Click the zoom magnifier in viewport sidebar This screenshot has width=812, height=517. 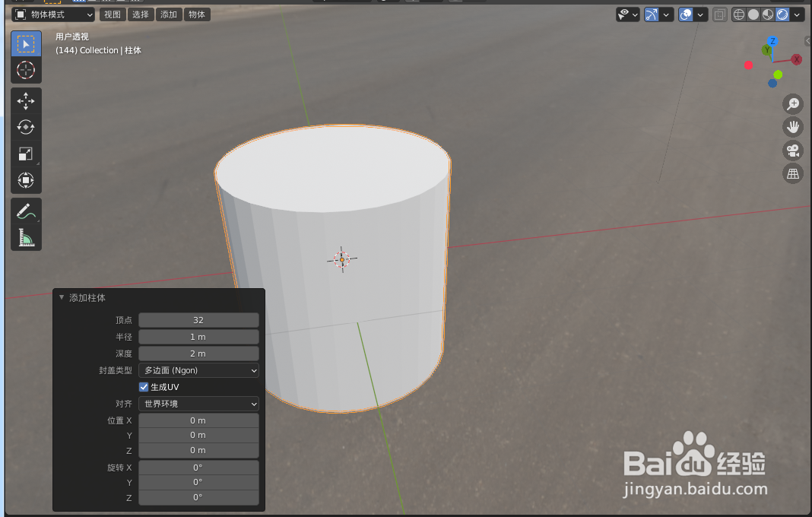point(793,104)
